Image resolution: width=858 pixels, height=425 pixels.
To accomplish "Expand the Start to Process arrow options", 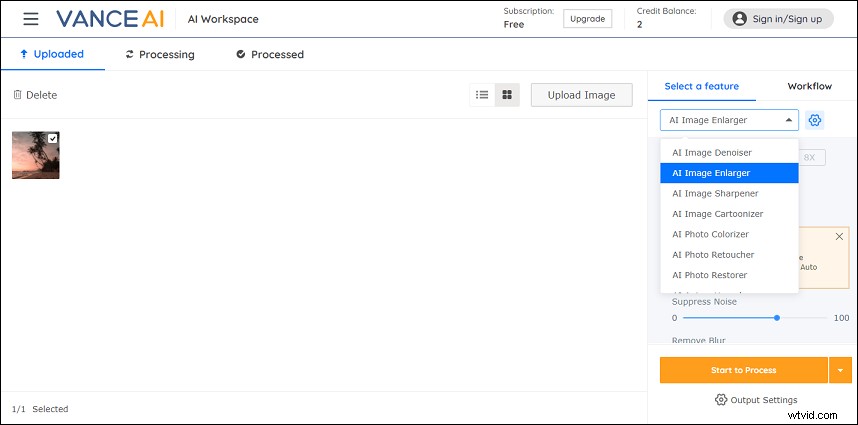I will point(840,370).
